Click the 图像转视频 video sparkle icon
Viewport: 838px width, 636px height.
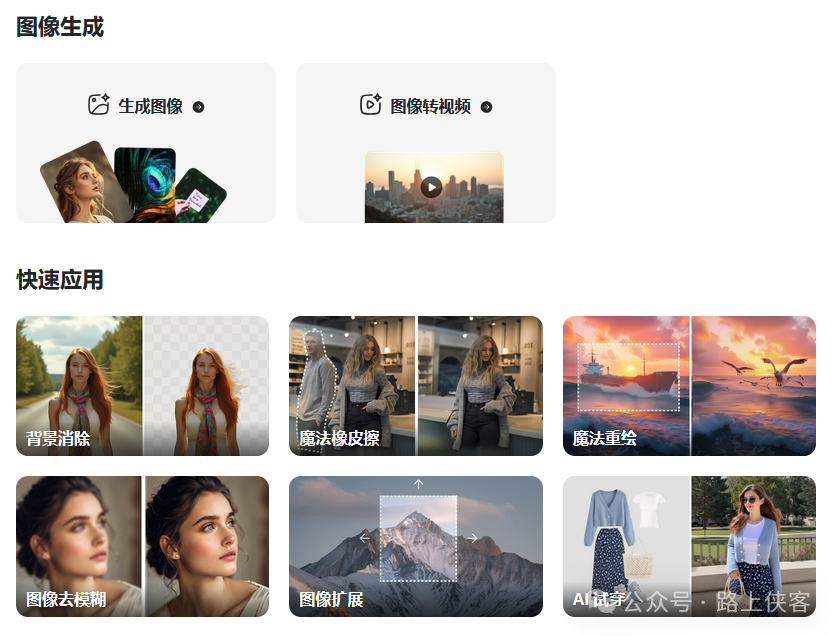pos(371,105)
